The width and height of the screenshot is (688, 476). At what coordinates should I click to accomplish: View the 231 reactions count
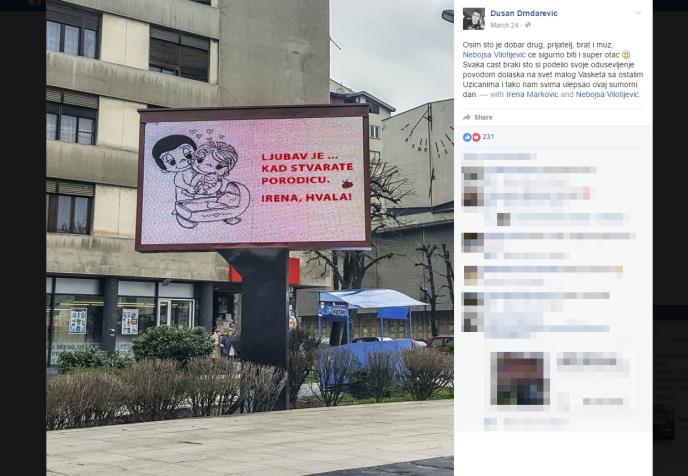click(x=488, y=137)
